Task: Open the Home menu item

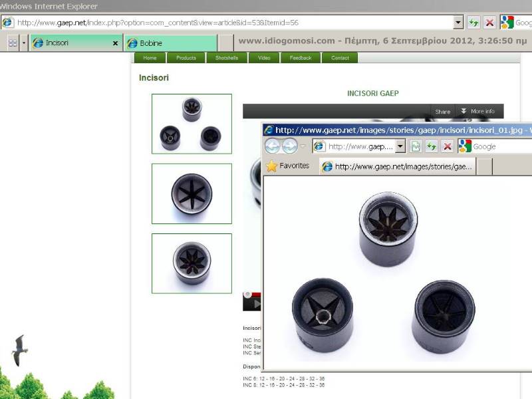Action: pyautogui.click(x=150, y=58)
